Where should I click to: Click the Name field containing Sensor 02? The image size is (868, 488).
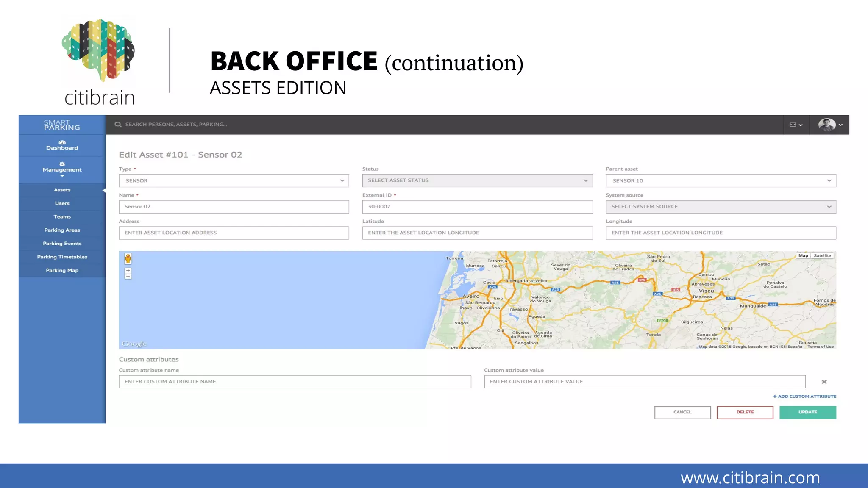coord(234,207)
